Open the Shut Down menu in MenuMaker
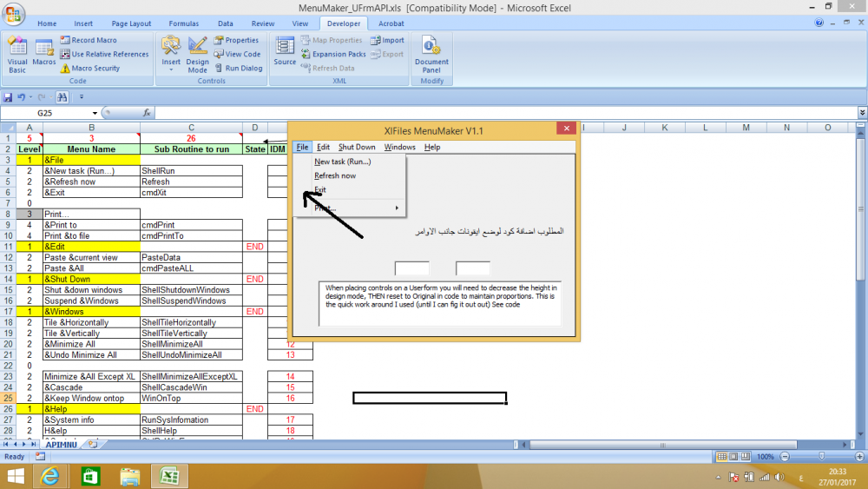The height and width of the screenshot is (489, 868). [x=357, y=147]
